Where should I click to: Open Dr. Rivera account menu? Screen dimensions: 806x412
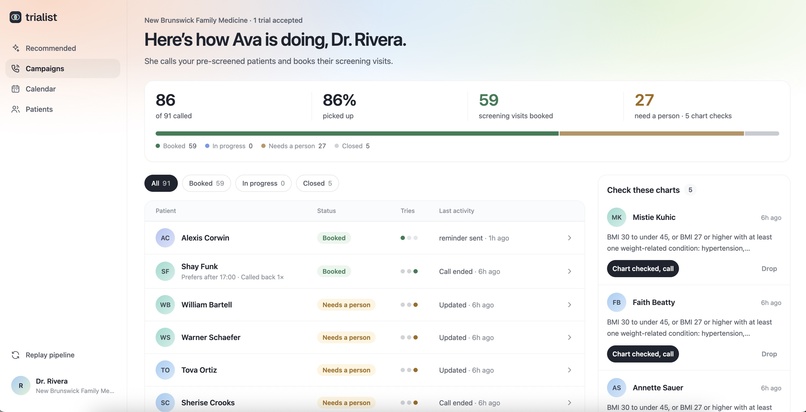(x=63, y=385)
